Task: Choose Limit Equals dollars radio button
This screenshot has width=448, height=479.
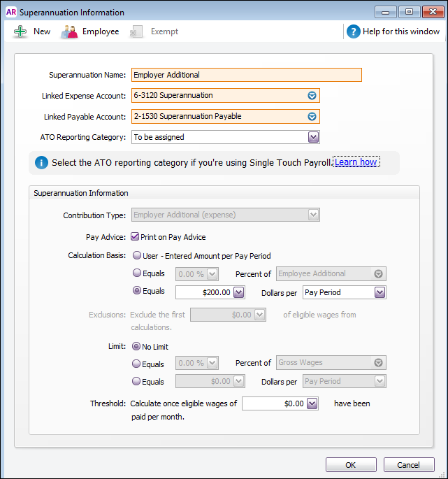Action: [x=136, y=381]
